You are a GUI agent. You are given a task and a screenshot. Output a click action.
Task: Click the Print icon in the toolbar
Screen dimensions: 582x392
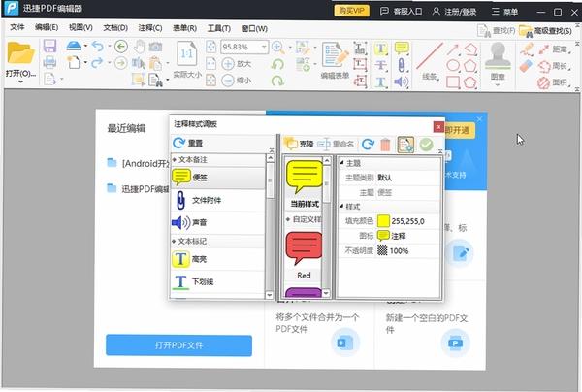pyautogui.click(x=49, y=63)
